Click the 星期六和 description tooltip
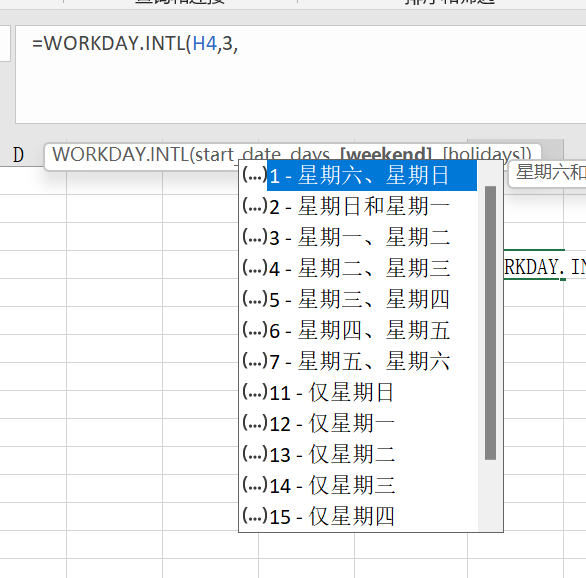Viewport: 586px width, 578px height. (548, 173)
